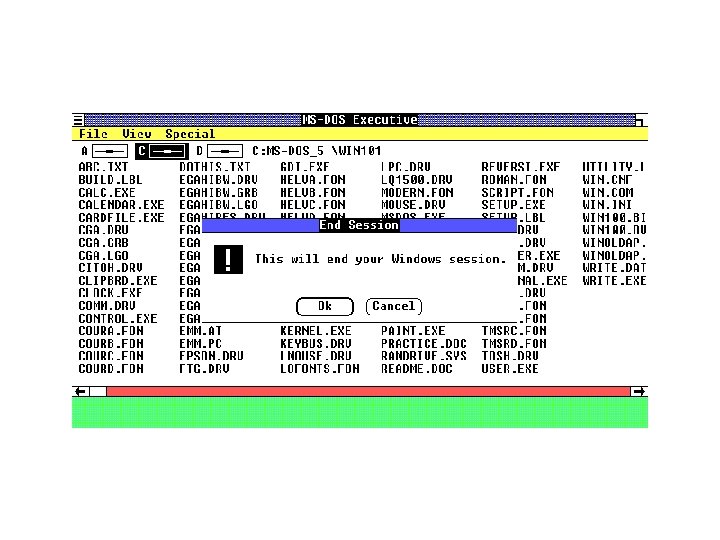
Task: Select file HELVC.FON
Action: (313, 205)
